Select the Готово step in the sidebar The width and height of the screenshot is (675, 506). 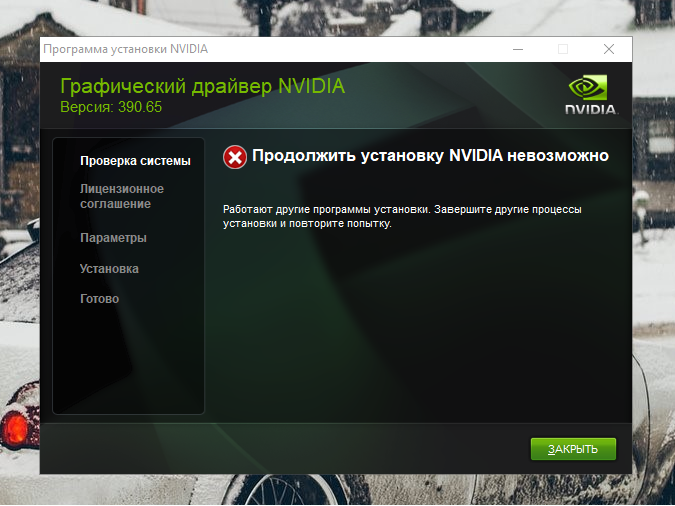pos(99,299)
